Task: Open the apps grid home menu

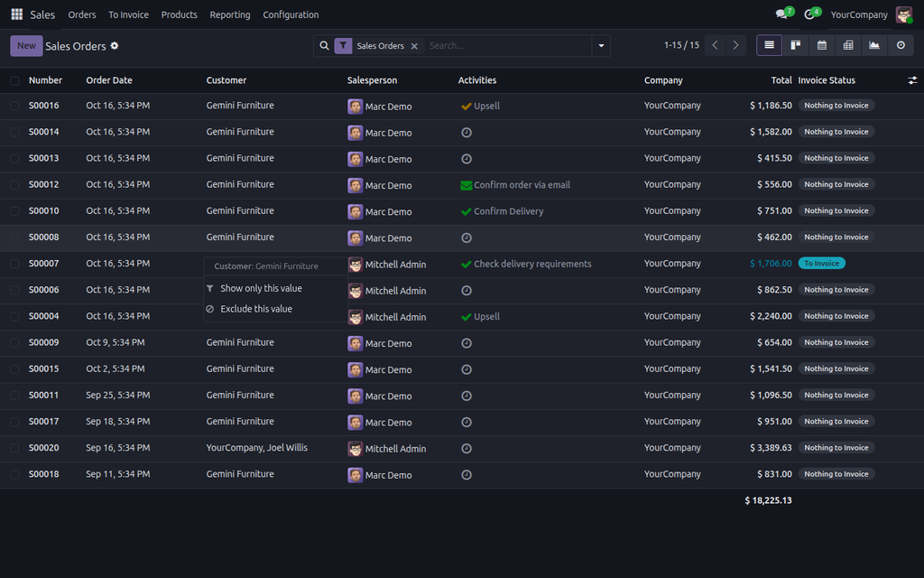Action: tap(16, 14)
